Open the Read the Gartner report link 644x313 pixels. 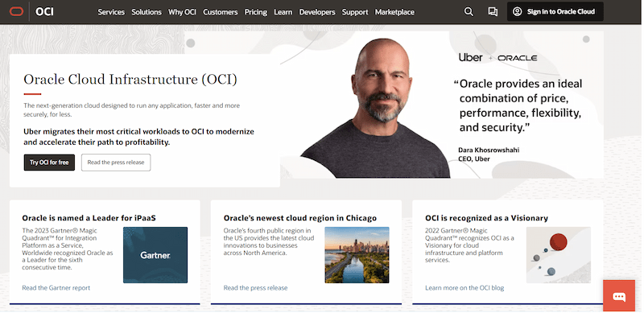tap(56, 288)
